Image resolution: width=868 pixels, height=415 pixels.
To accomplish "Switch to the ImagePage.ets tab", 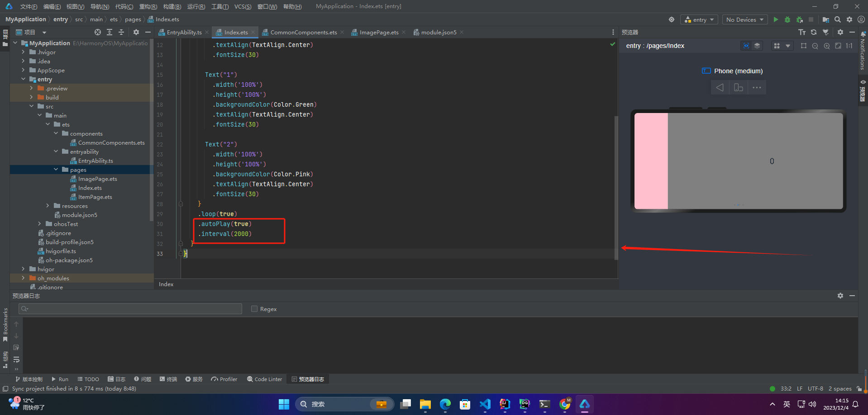I will click(379, 32).
